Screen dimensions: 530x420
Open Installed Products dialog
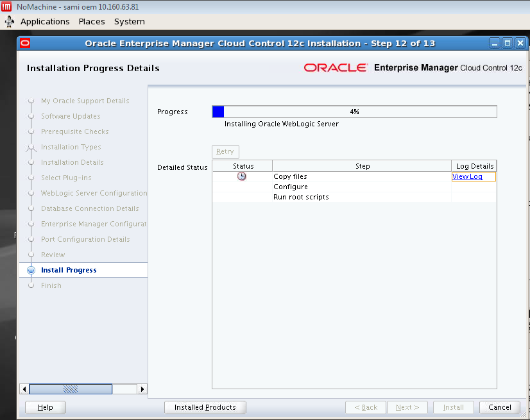click(x=205, y=407)
